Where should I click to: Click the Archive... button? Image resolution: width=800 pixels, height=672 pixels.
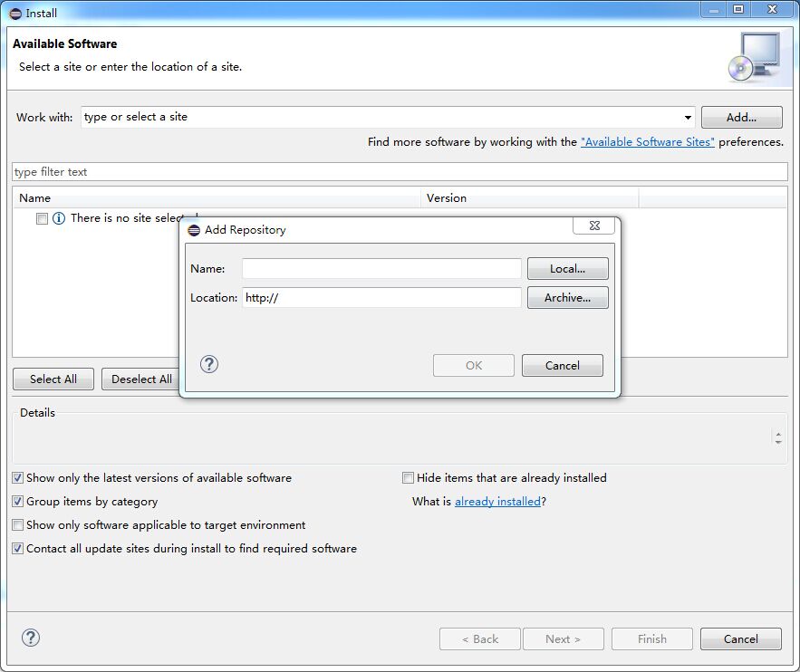(x=567, y=298)
